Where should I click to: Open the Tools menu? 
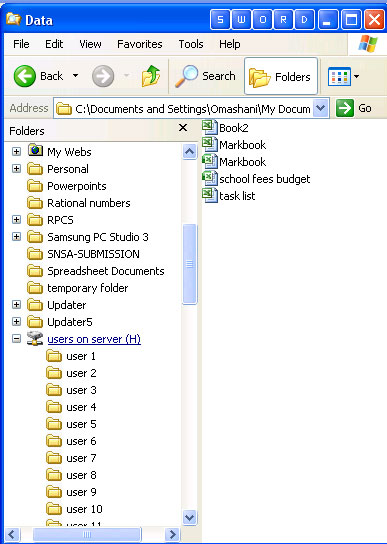[x=191, y=44]
